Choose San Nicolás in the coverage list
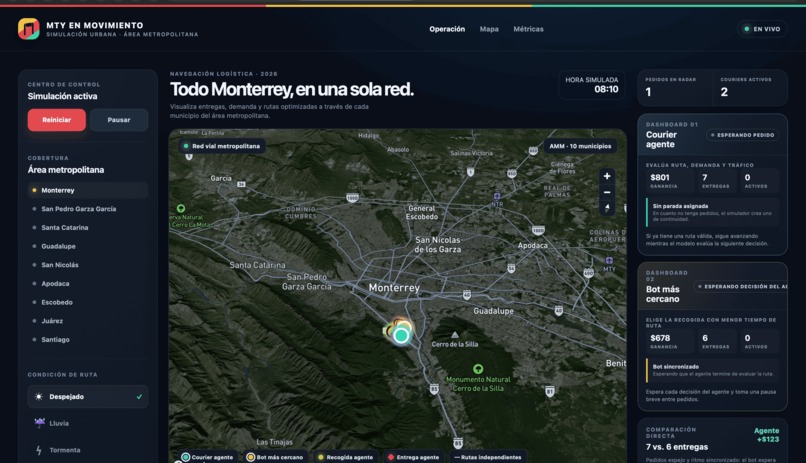Screen dimensions: 806x463 click(88, 265)
